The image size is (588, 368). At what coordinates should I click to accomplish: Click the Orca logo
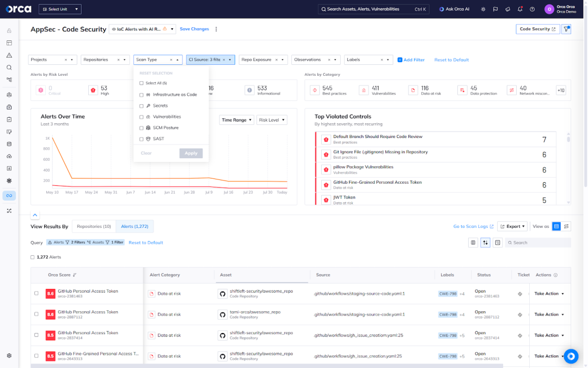coord(19,9)
